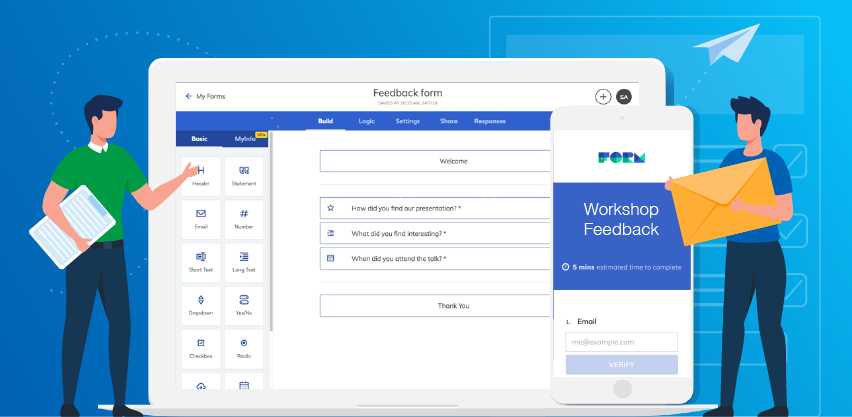Click the long text icon on interesting question
The image size is (852, 417).
coord(330,233)
